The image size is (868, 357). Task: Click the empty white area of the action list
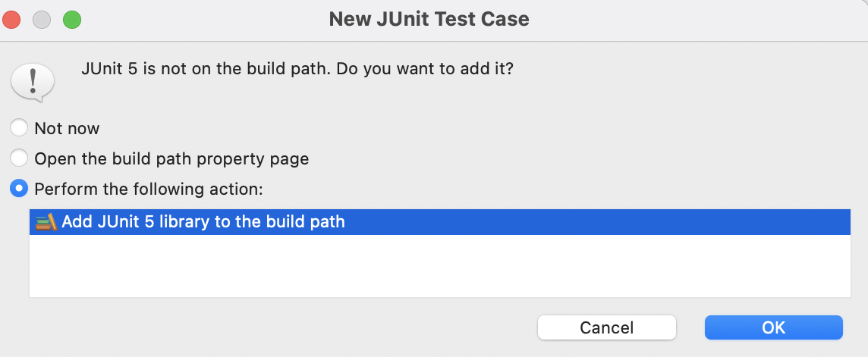tap(440, 265)
